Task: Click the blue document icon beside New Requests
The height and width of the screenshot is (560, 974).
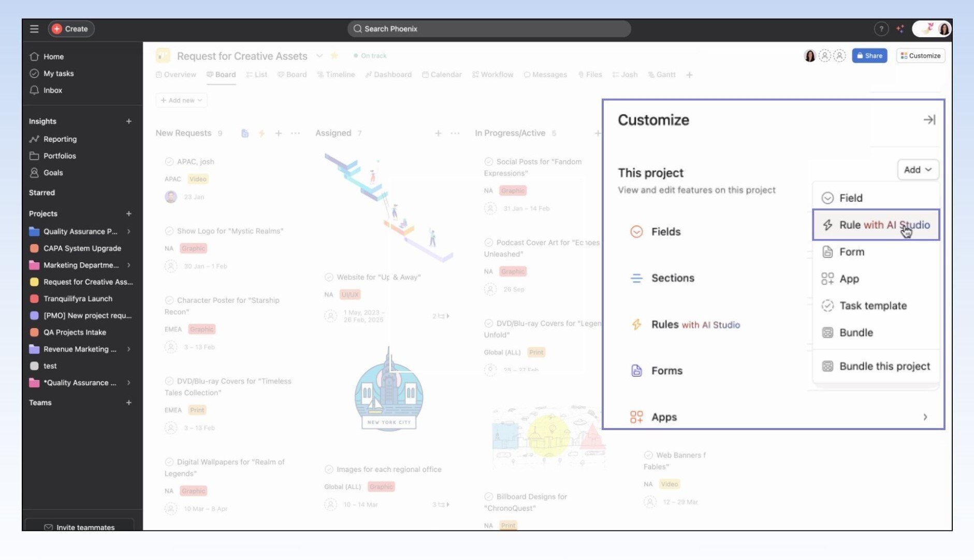Action: [244, 133]
